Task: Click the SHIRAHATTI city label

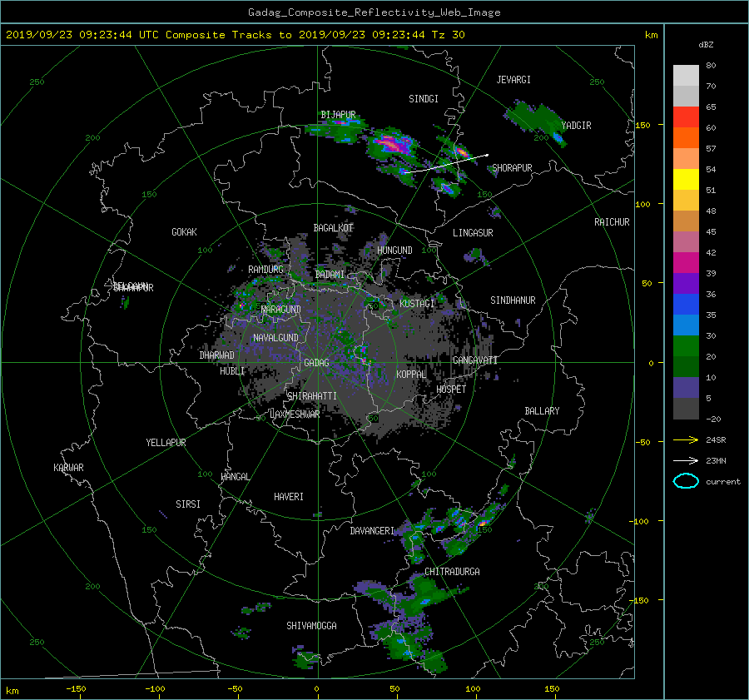Action: click(x=312, y=396)
